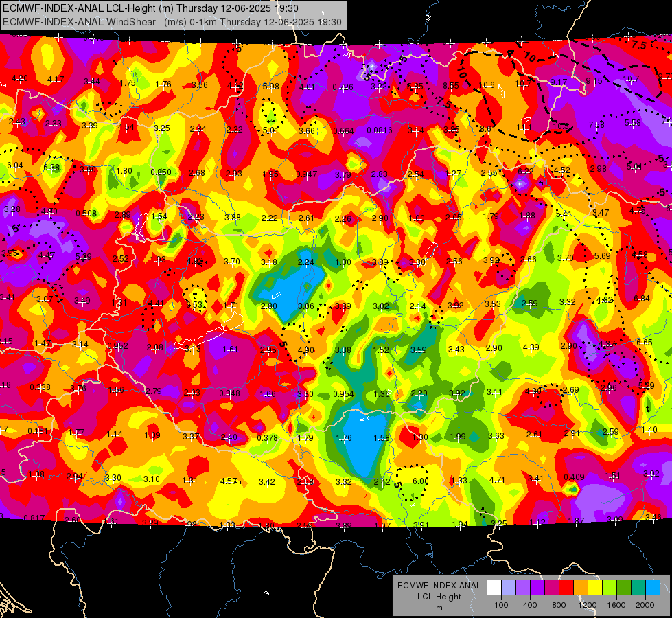
Task: Click the wind shear value 6.65
Action: (x=644, y=342)
